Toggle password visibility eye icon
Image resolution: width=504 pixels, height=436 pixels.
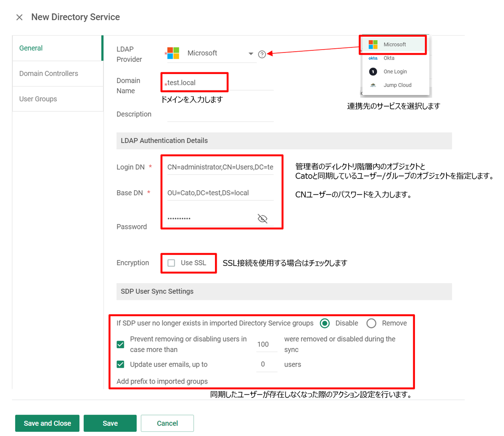[x=262, y=218]
